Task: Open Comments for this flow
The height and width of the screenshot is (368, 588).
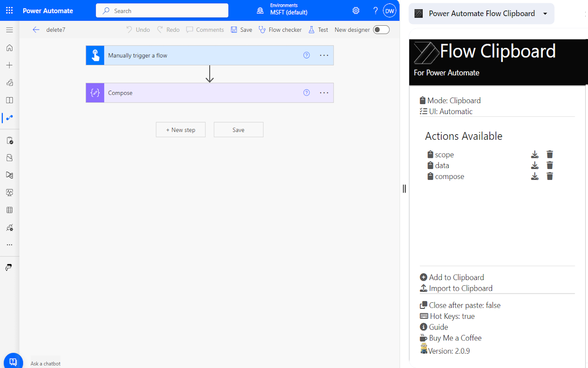Action: 205,29
